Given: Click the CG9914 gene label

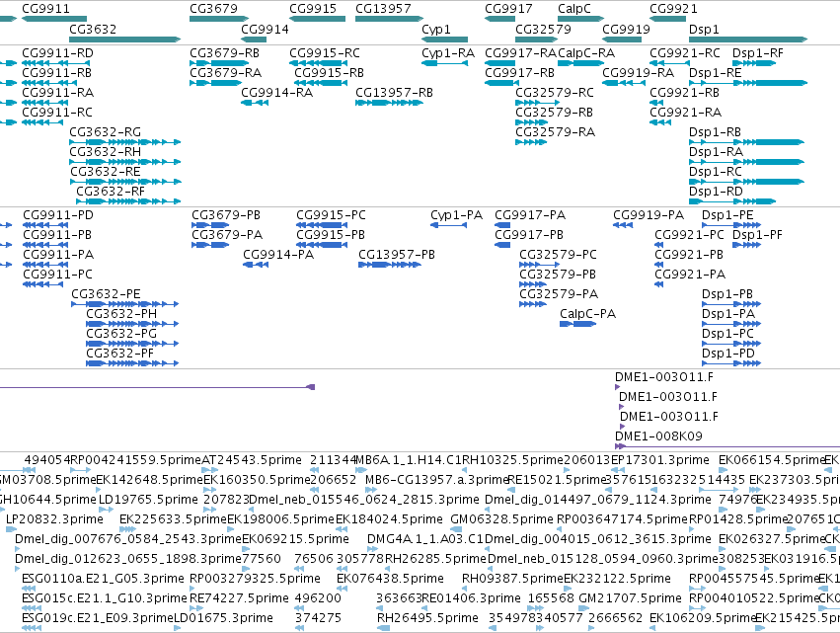Looking at the screenshot, I should [265, 29].
